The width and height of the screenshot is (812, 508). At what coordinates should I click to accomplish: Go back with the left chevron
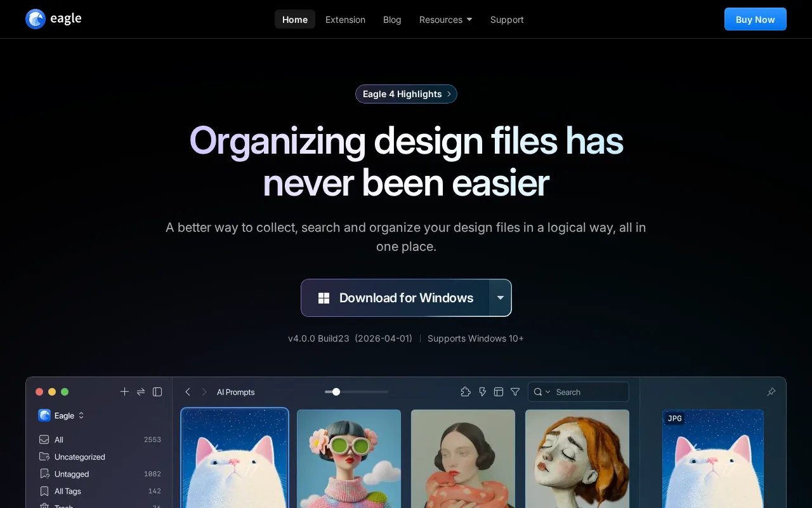[188, 392]
